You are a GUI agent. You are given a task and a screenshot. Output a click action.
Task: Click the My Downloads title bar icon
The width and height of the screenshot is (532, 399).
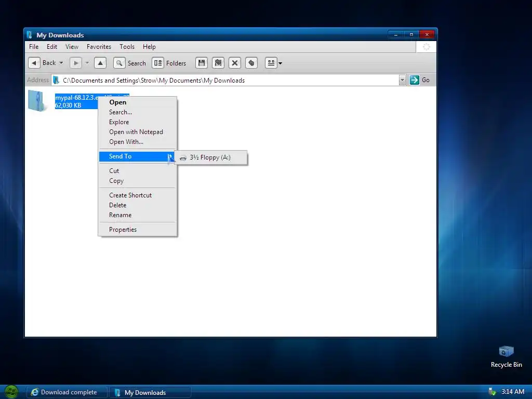(x=30, y=35)
